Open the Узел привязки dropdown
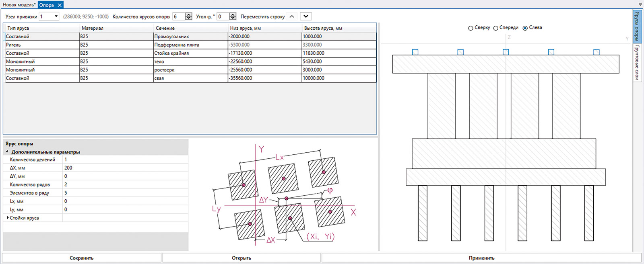 [56, 16]
